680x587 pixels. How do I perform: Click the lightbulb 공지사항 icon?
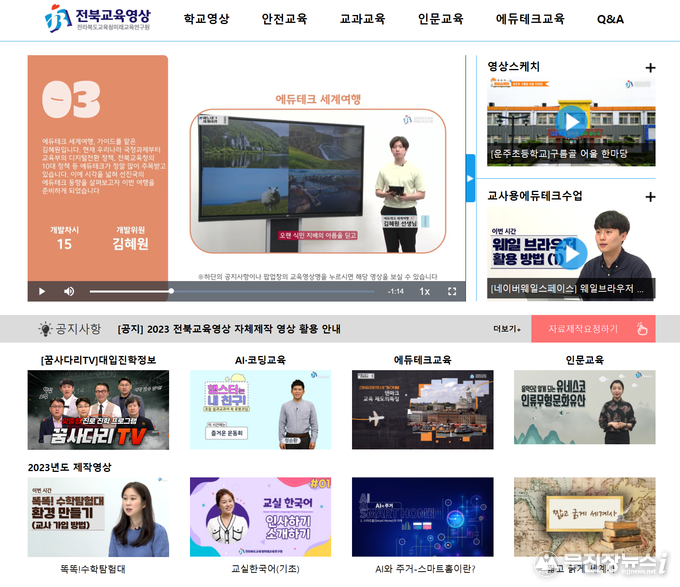(x=45, y=329)
